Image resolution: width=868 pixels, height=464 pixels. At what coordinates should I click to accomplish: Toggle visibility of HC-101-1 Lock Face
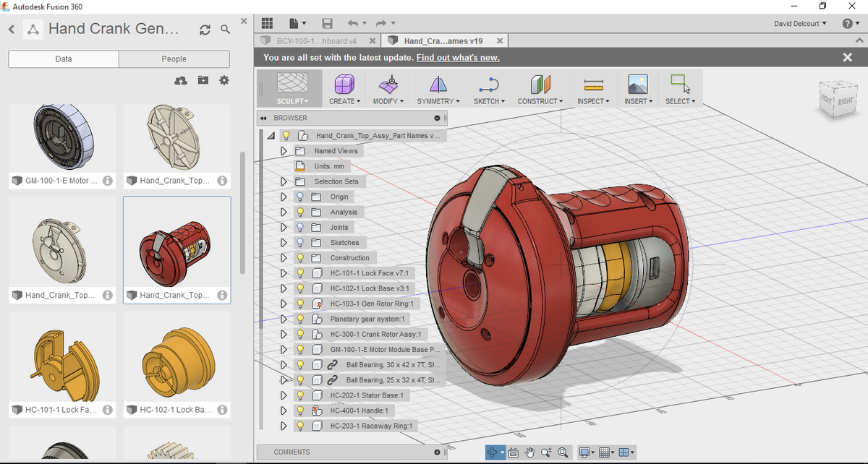[299, 273]
